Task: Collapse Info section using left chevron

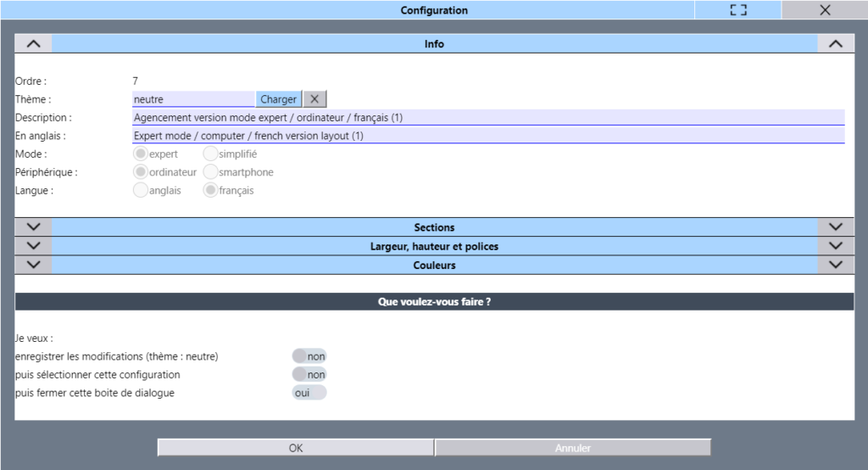Action: click(x=33, y=44)
